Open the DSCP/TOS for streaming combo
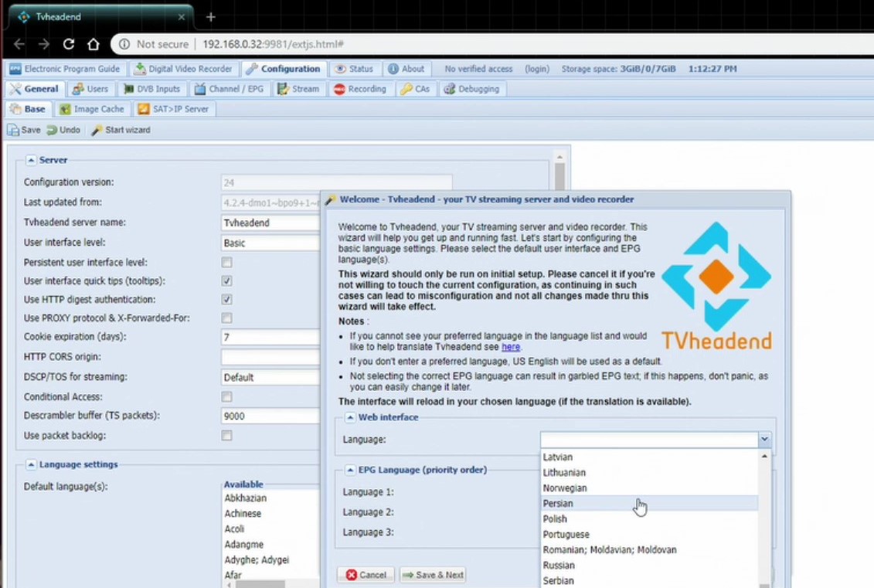Viewport: 874px width, 588px height. pos(271,377)
